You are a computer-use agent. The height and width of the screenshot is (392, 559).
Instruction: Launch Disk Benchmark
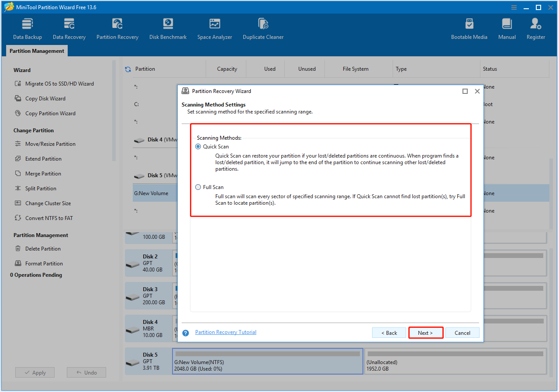168,28
